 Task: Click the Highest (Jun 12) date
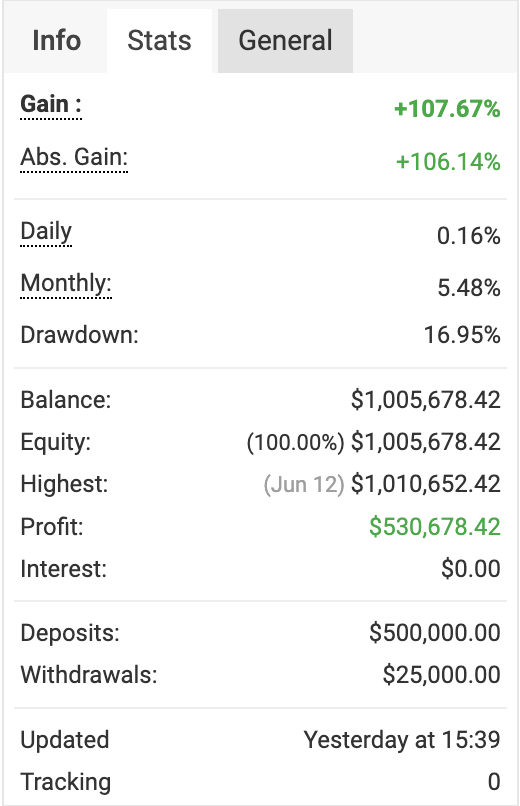pos(304,485)
